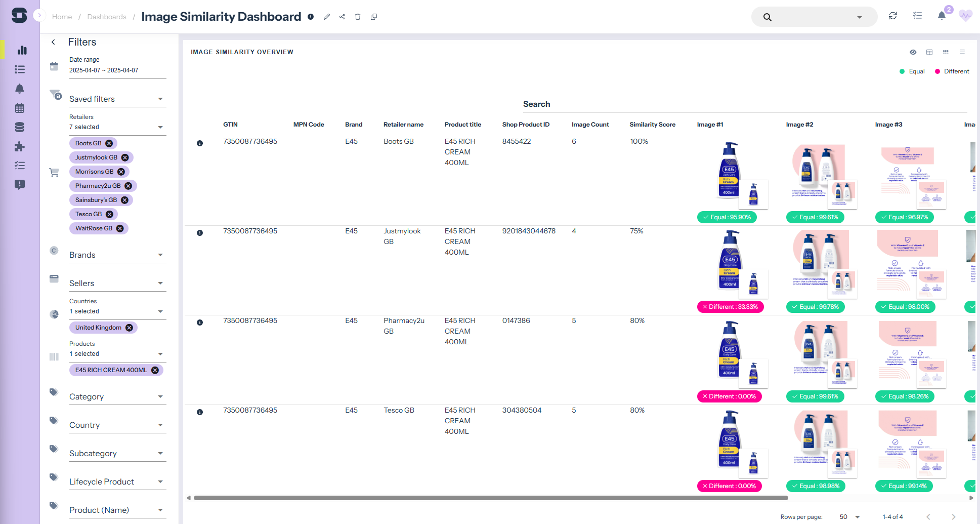Open the Rows per page dropdown
The width and height of the screenshot is (980, 524).
pyautogui.click(x=850, y=517)
